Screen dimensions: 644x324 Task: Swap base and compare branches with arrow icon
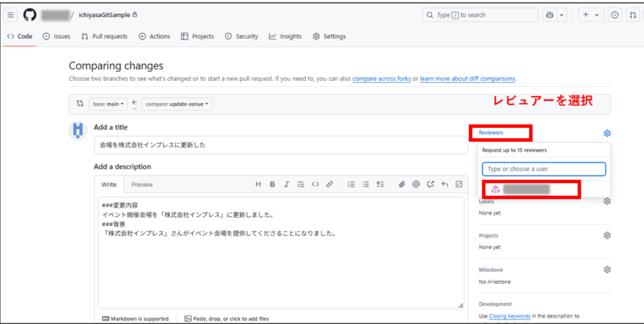coord(134,104)
